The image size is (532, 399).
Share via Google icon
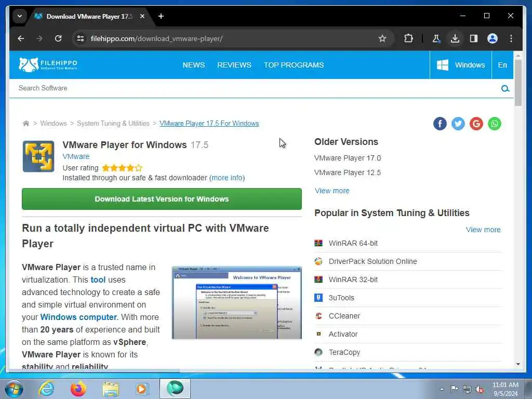point(476,124)
